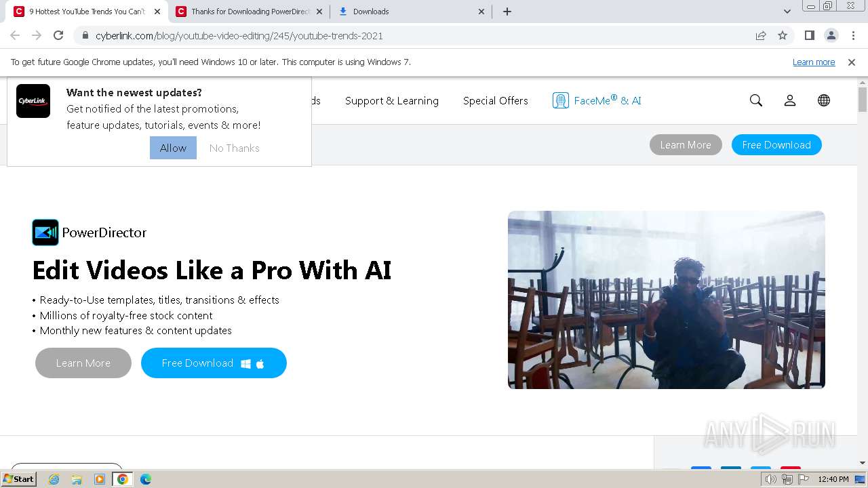The height and width of the screenshot is (488, 868).
Task: Open a new browser tab
Action: pos(507,12)
